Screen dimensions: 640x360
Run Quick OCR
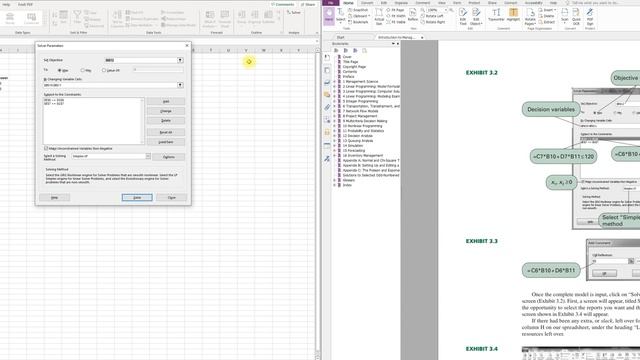click(576, 16)
